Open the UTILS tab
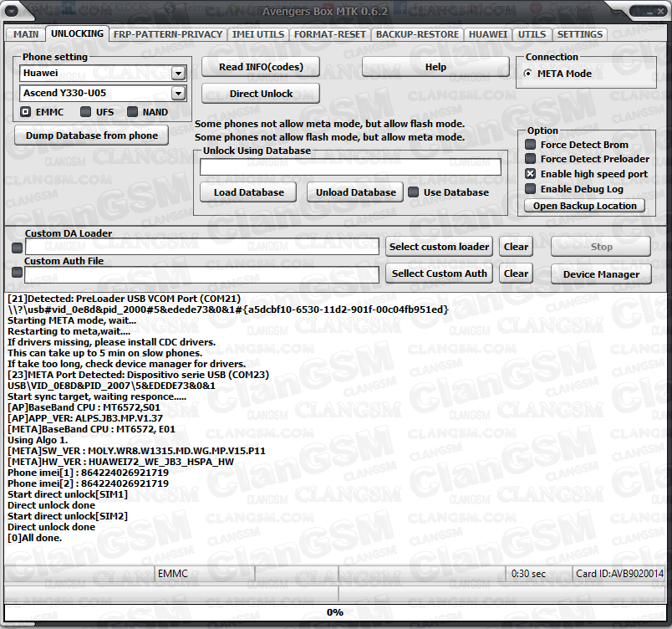This screenshot has height=629, width=672. tap(532, 34)
